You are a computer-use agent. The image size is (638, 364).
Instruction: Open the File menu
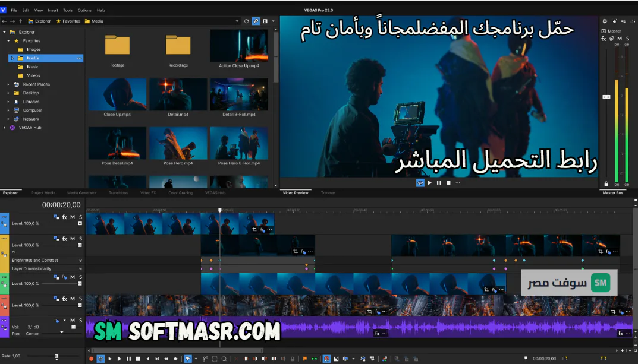point(14,10)
